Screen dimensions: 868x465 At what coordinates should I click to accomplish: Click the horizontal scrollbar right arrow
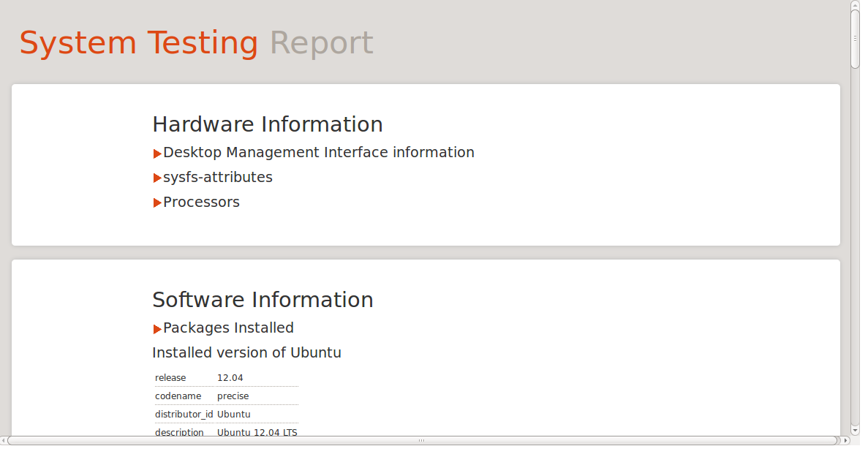[846, 441]
